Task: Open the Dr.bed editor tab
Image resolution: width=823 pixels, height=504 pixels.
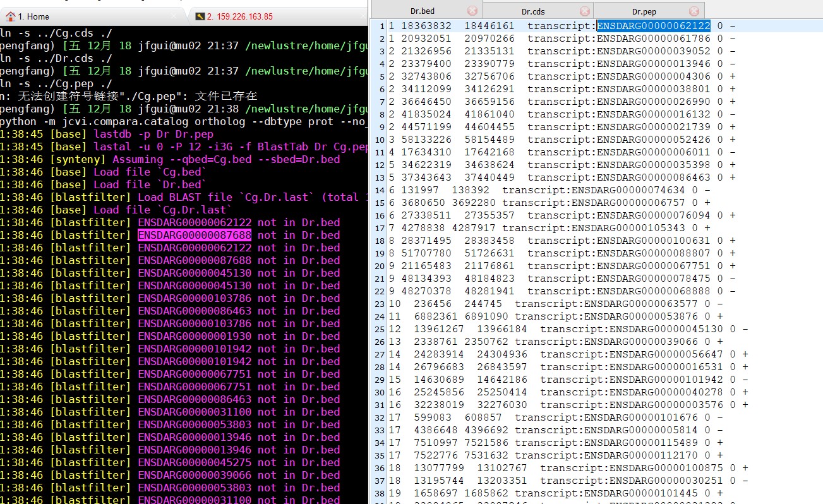Action: tap(426, 11)
